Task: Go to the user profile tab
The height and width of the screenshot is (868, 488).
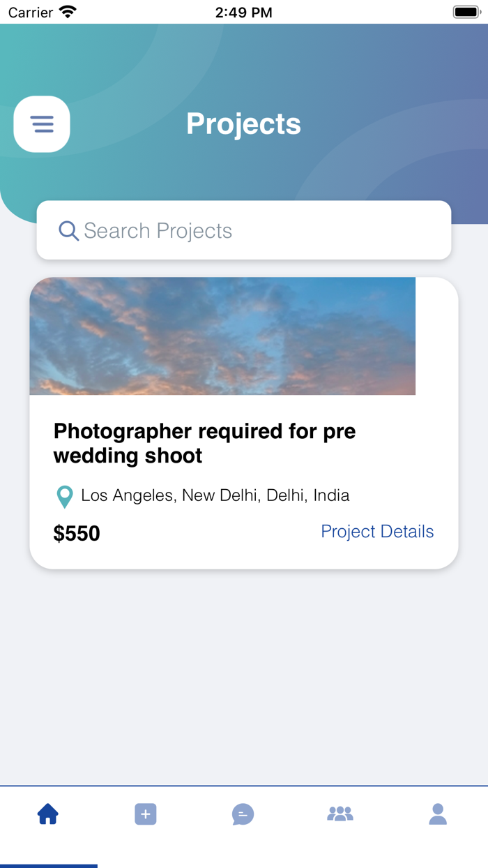Action: click(x=438, y=814)
